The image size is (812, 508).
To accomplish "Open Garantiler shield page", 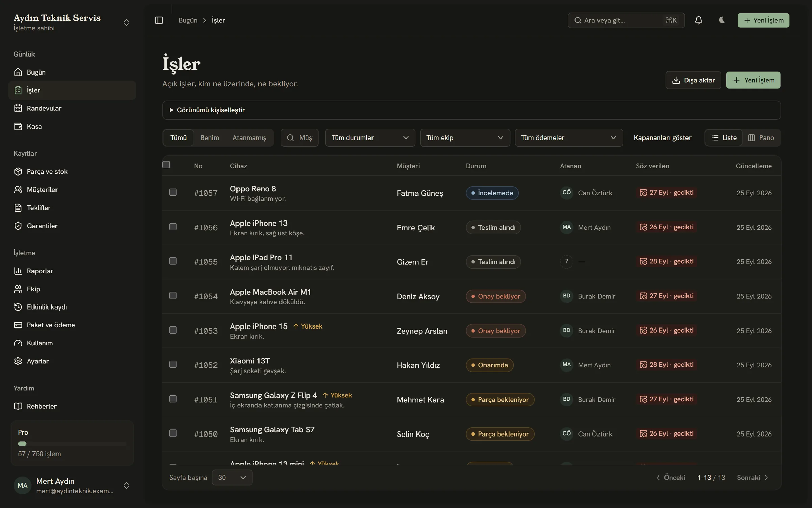I will point(72,226).
